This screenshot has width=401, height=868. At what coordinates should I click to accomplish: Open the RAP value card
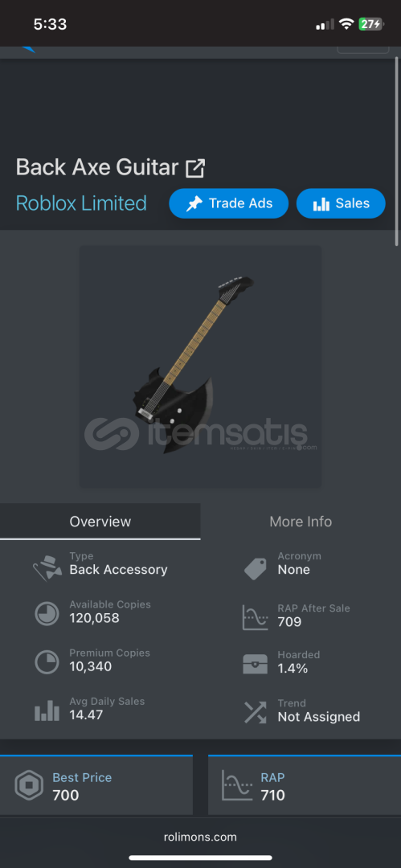tap(305, 785)
